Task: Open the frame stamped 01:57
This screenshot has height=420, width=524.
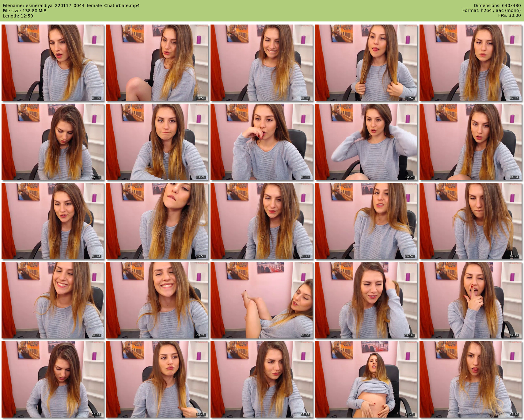Action: click(366, 63)
